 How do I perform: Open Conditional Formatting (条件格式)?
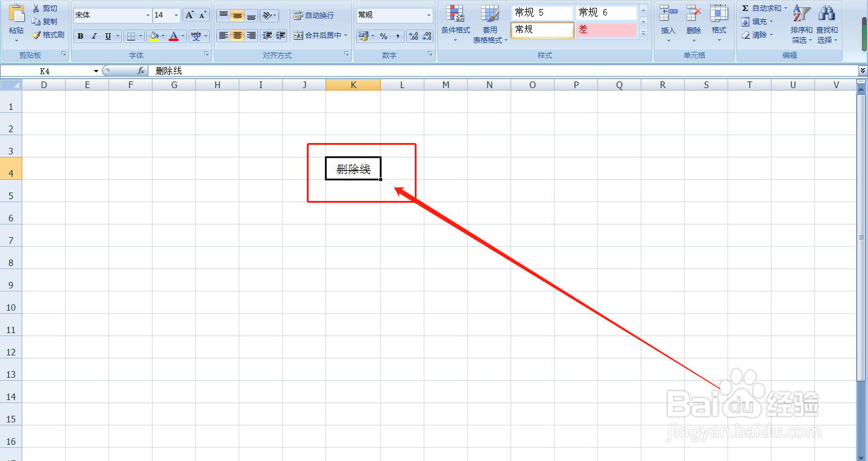(x=455, y=24)
